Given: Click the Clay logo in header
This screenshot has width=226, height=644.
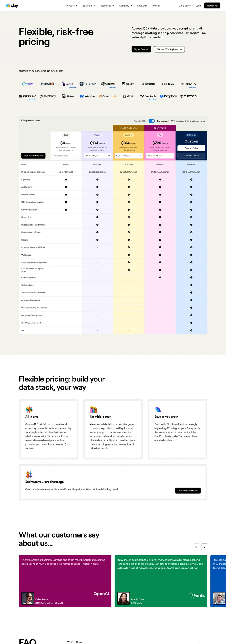Looking at the screenshot, I should pos(12,5).
